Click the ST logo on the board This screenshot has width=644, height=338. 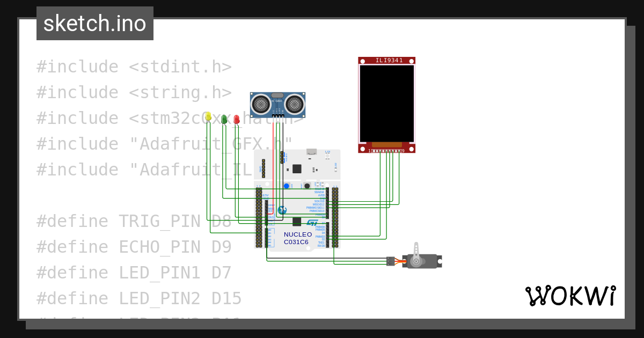tap(312, 223)
